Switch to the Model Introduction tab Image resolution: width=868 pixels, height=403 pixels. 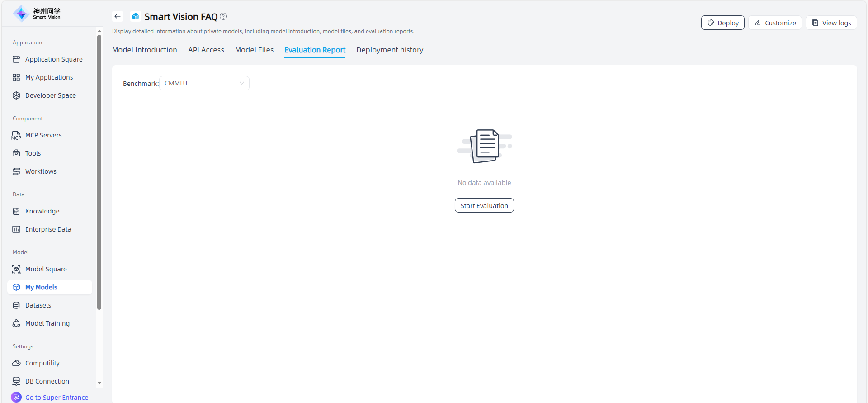pos(145,50)
